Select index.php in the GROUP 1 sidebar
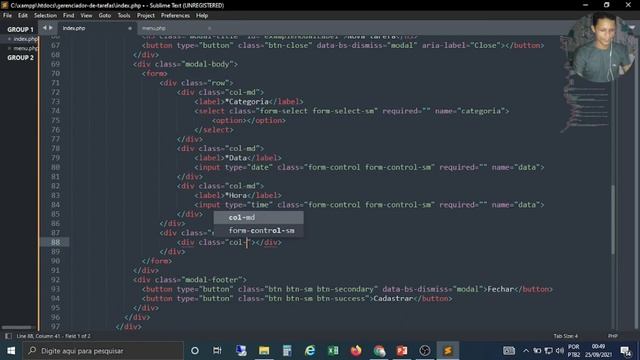Screen dimensions: 640x360 (x=25, y=39)
